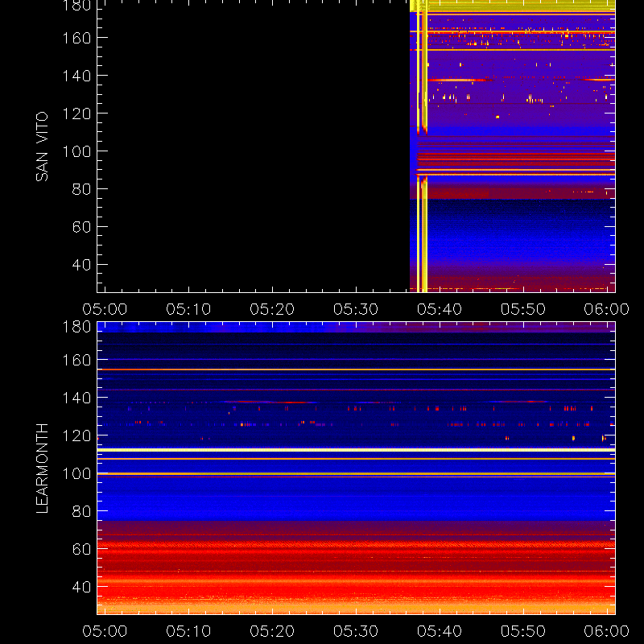This screenshot has width=644, height=644.
Task: Click 05:00 time label under LEARMONTH plot
Action: coord(105,631)
